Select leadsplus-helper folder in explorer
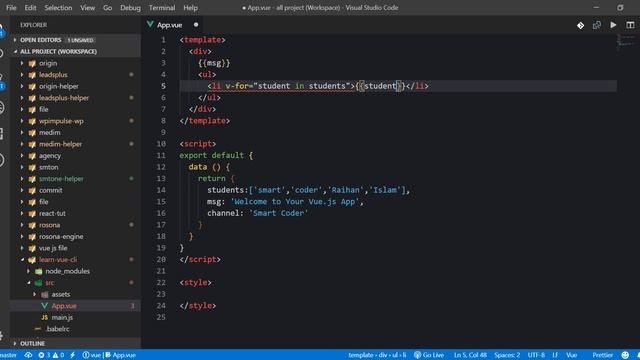The width and height of the screenshot is (640, 360). (64, 98)
